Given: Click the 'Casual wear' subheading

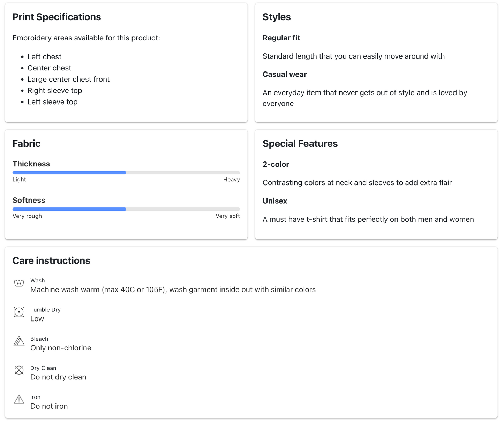Looking at the screenshot, I should tap(285, 74).
